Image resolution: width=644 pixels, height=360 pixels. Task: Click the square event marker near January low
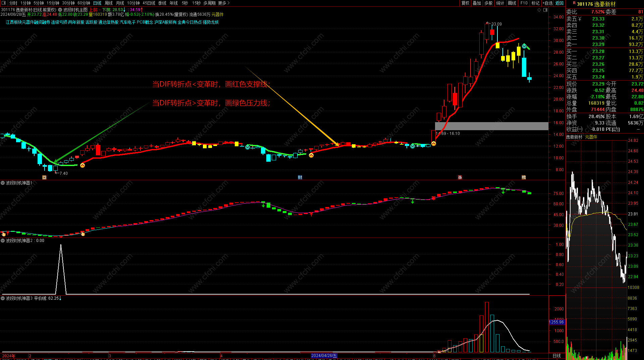pyautogui.click(x=44, y=177)
